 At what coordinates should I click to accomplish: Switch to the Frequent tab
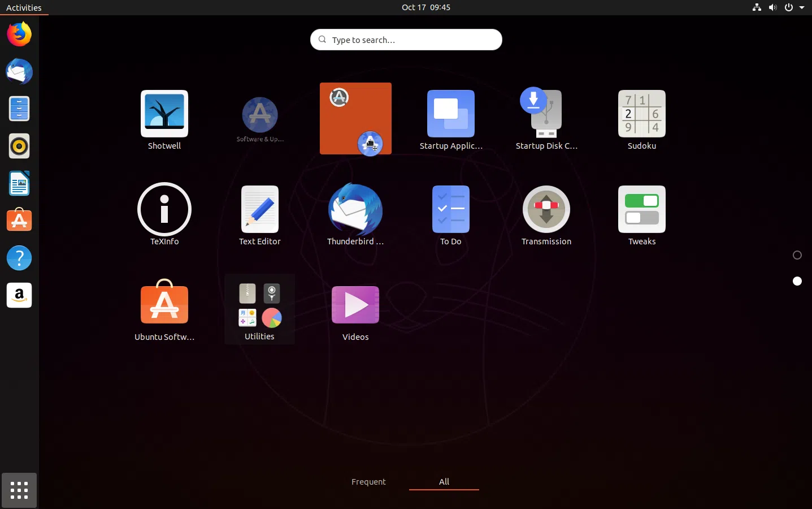pyautogui.click(x=368, y=481)
